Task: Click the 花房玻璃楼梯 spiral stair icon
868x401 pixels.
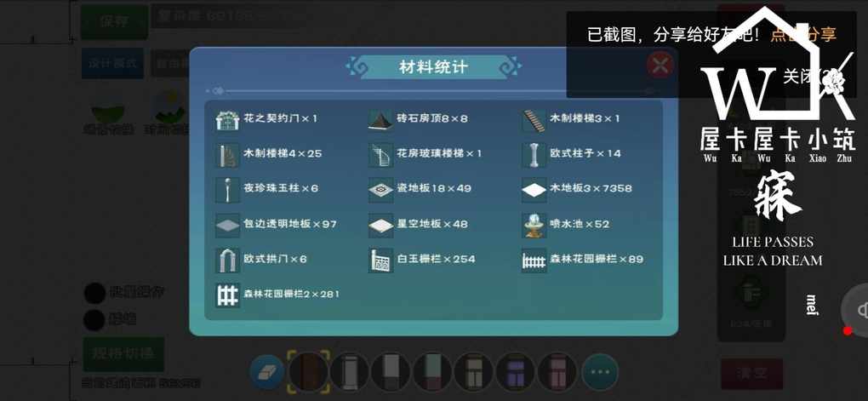Action: pyautogui.click(x=380, y=155)
